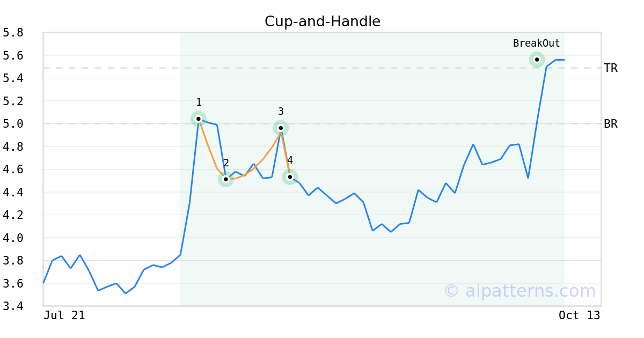The image size is (644, 338).
Task: Click the 5.8 y-axis value
Action: pos(13,33)
